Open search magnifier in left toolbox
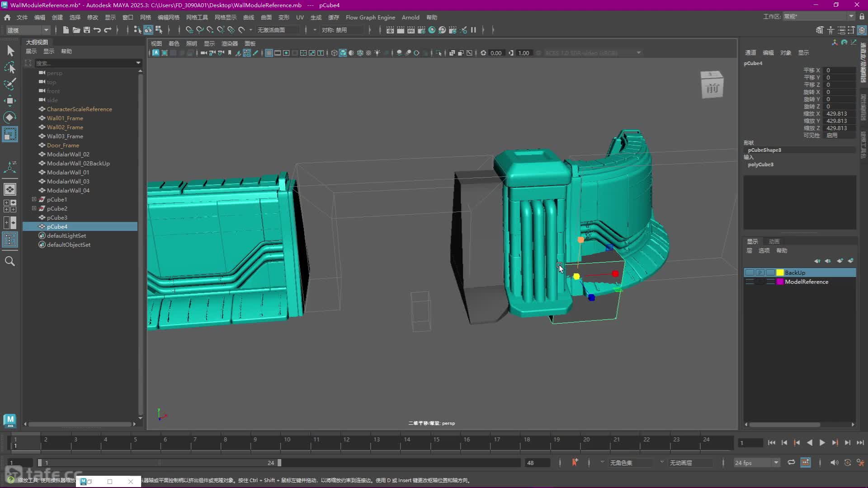Viewport: 868px width, 488px height. coord(9,261)
